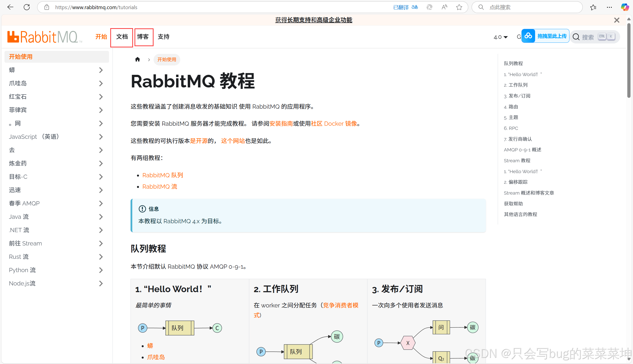Open site search with the magnifier icon

click(576, 37)
